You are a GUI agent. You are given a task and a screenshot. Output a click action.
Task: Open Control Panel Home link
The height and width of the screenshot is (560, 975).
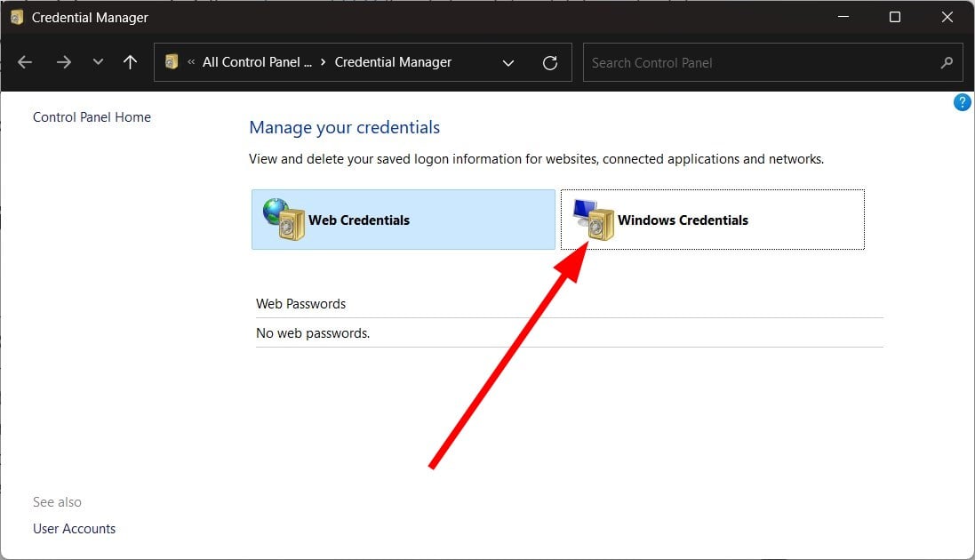tap(92, 116)
